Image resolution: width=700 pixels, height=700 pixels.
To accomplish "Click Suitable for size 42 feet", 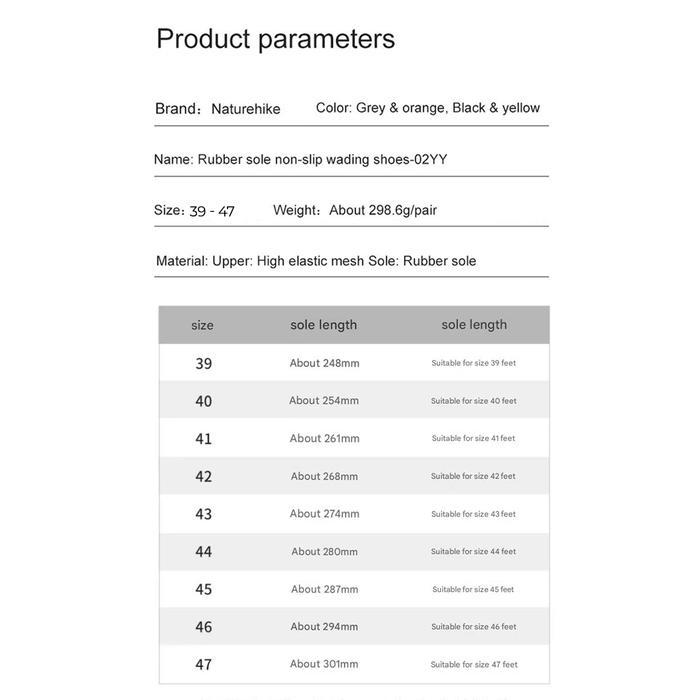I will click(473, 476).
